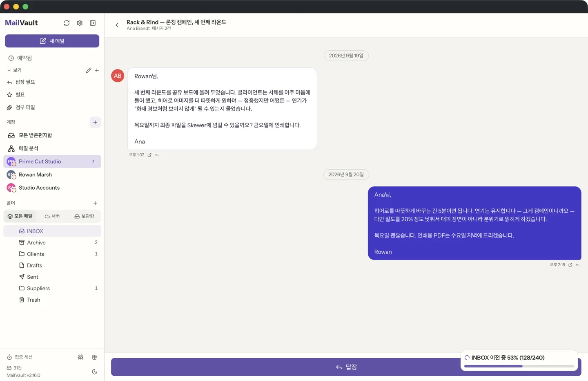Switch to 서버 folder tab
This screenshot has width=588, height=381.
tap(52, 216)
